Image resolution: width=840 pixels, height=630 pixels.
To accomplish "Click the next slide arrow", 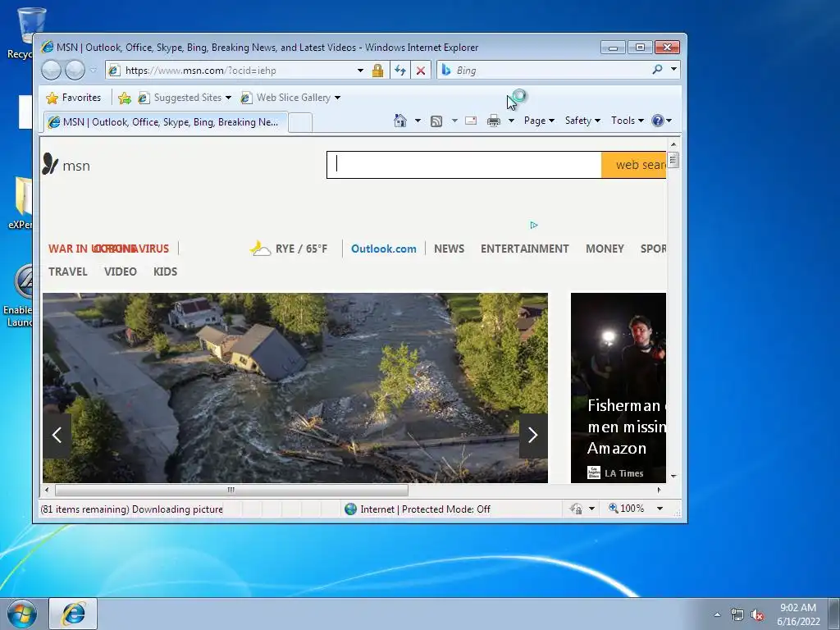I will point(533,436).
